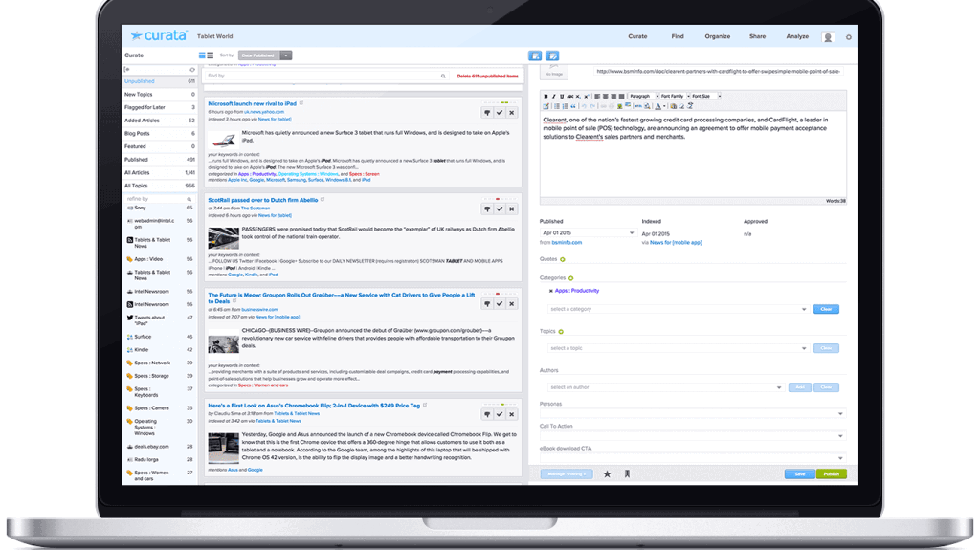The width and height of the screenshot is (980, 550).
Task: Expand the Personas dropdown
Action: coord(693,414)
